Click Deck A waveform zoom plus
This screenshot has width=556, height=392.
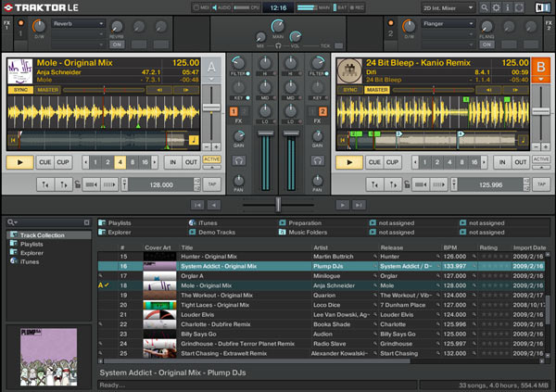coord(216,146)
